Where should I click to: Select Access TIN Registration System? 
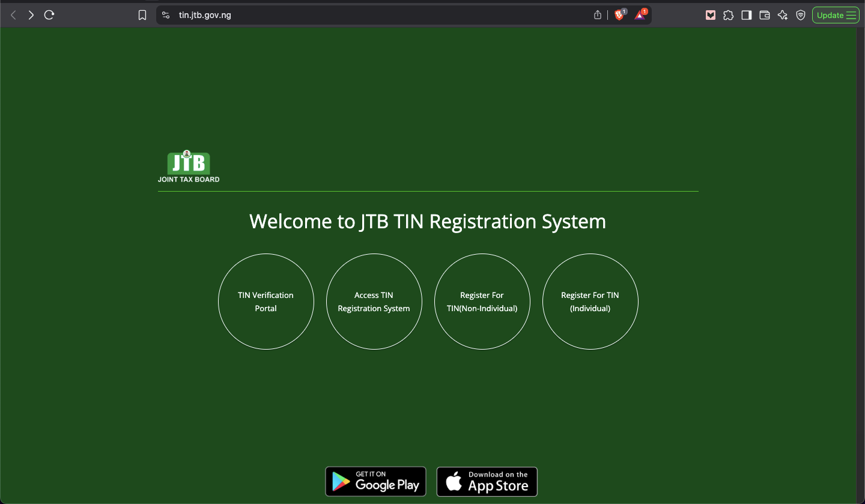pyautogui.click(x=374, y=302)
